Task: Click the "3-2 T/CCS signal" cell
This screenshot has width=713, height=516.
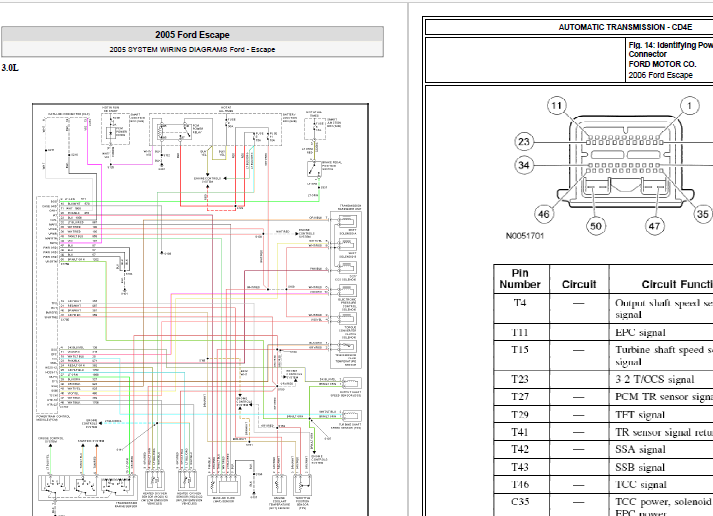Action: (661, 380)
